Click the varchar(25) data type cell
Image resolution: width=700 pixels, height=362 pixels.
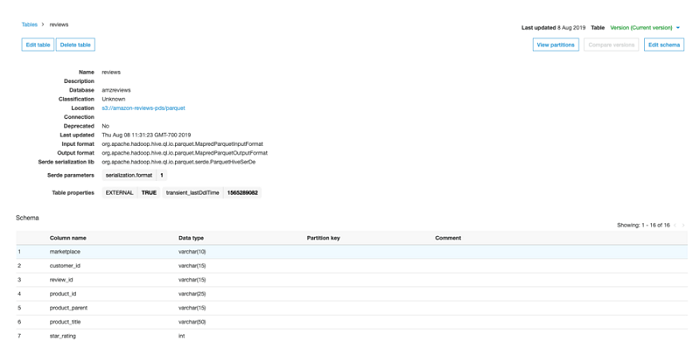point(192,294)
